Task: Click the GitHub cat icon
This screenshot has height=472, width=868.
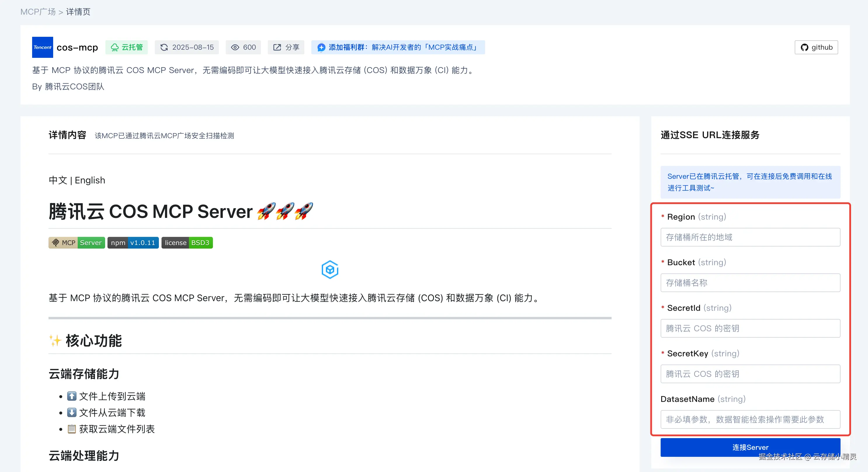Action: pos(804,47)
